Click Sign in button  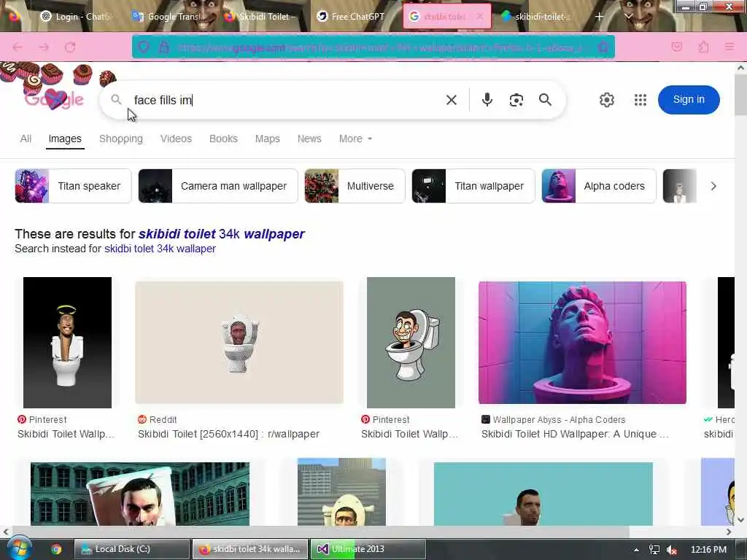[689, 99]
